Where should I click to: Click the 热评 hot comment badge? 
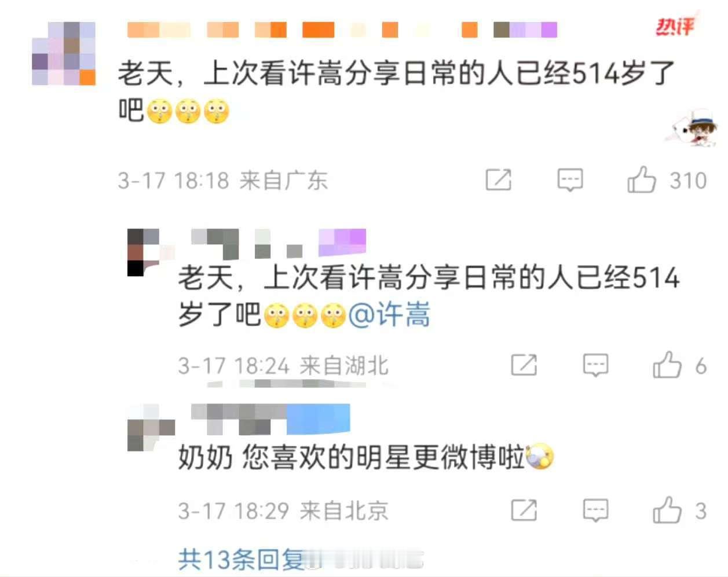[675, 25]
